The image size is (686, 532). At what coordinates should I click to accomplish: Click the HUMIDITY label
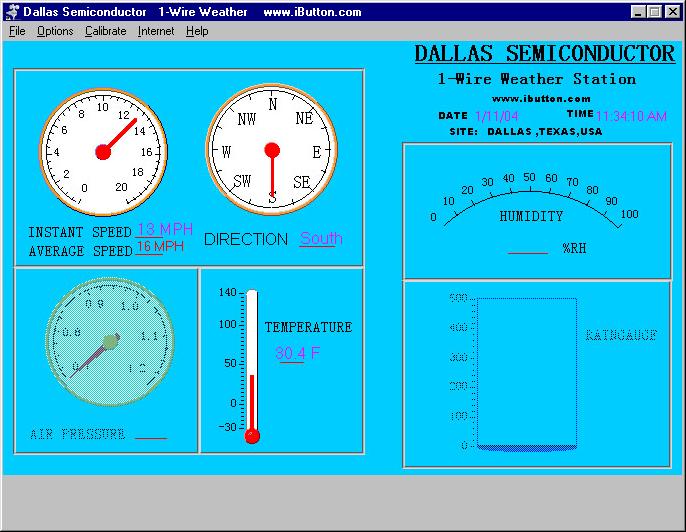pos(531,216)
